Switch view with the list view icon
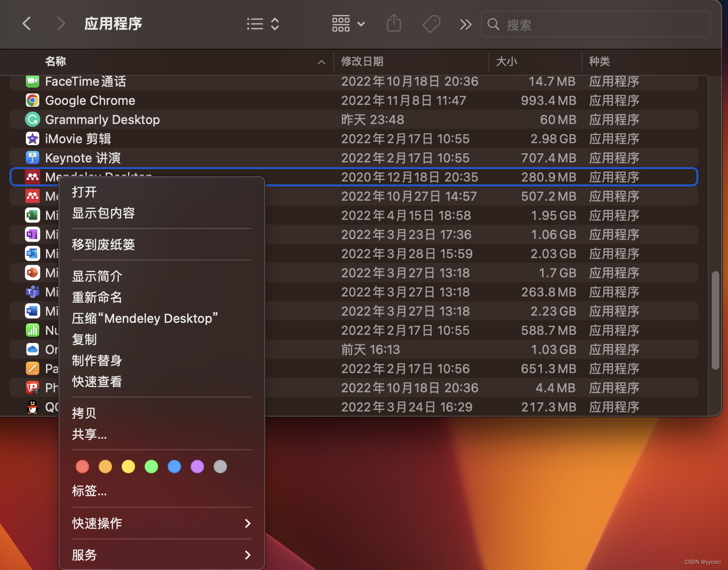Viewport: 728px width, 570px height. 255,24
